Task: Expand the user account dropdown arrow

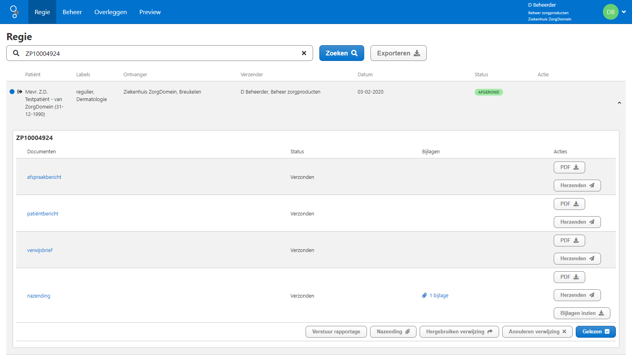Action: click(624, 12)
